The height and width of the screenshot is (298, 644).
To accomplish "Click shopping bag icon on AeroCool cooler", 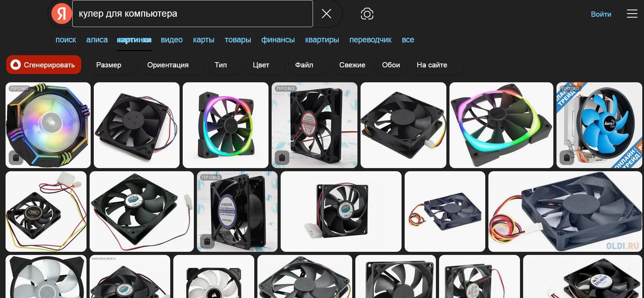I will point(567,158).
